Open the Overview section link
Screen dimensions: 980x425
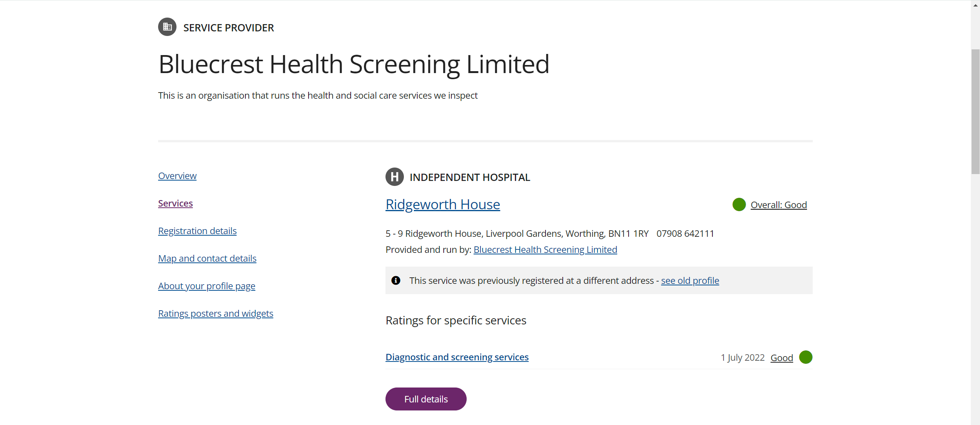177,176
